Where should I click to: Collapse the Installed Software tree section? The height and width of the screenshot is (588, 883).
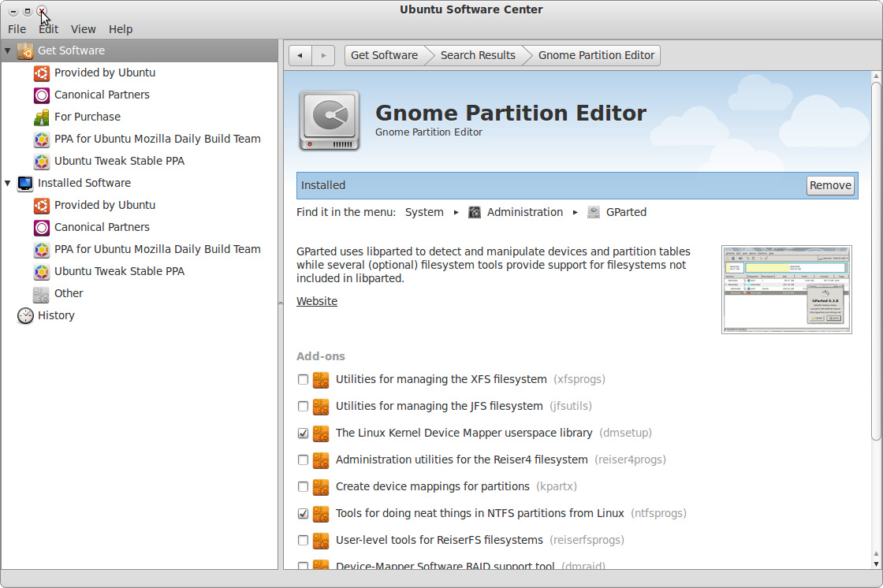tap(7, 183)
